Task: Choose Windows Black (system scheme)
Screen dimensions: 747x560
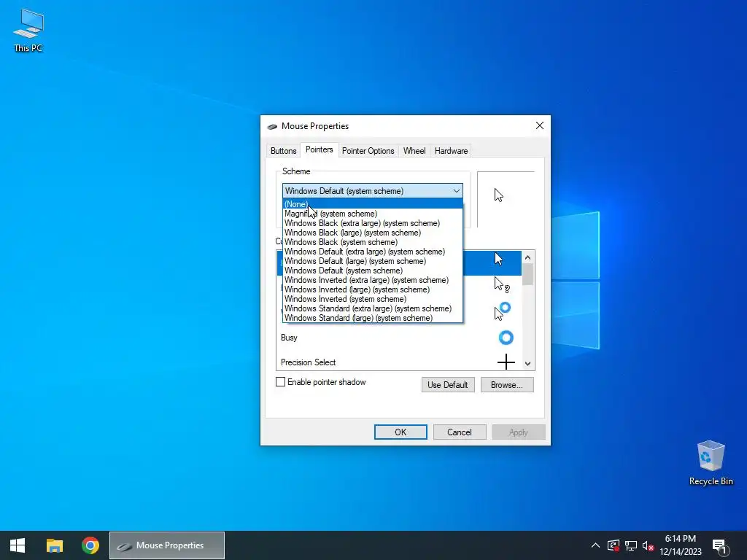Action: point(373,242)
